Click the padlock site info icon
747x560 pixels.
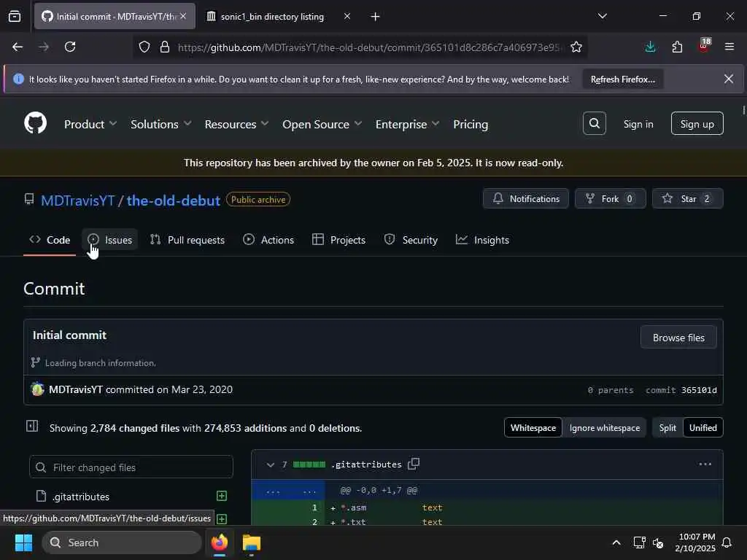[x=165, y=47]
